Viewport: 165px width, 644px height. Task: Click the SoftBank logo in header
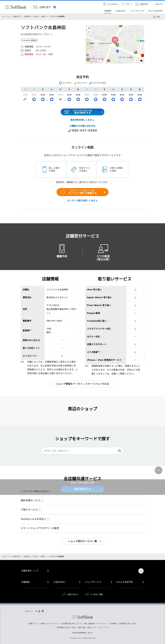click(x=16, y=7)
